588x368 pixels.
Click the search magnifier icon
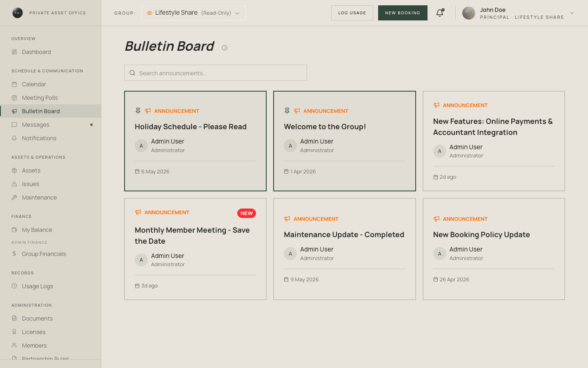coord(132,73)
